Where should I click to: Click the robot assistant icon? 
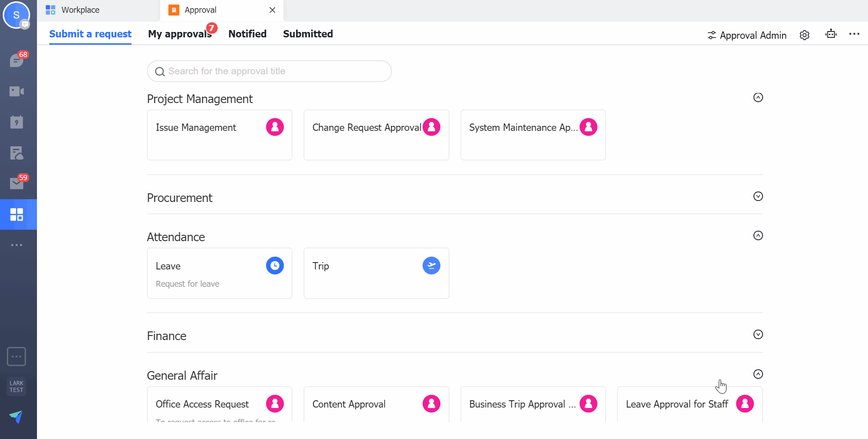[831, 34]
